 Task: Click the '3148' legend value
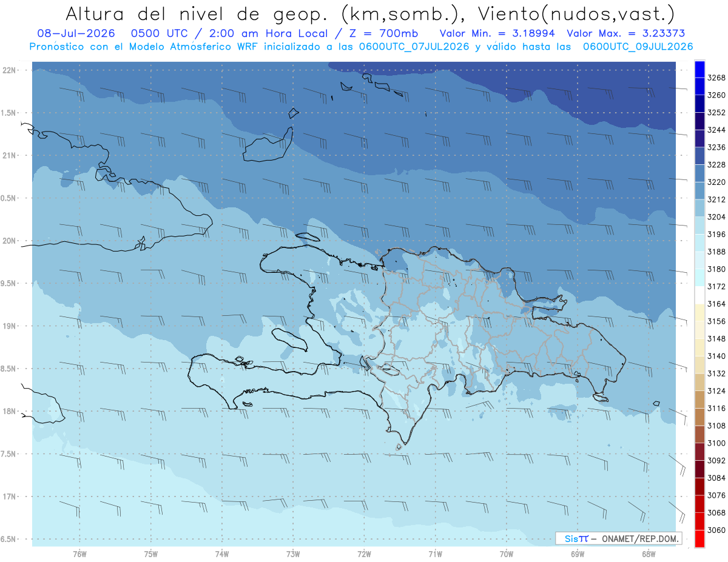pyautogui.click(x=716, y=339)
